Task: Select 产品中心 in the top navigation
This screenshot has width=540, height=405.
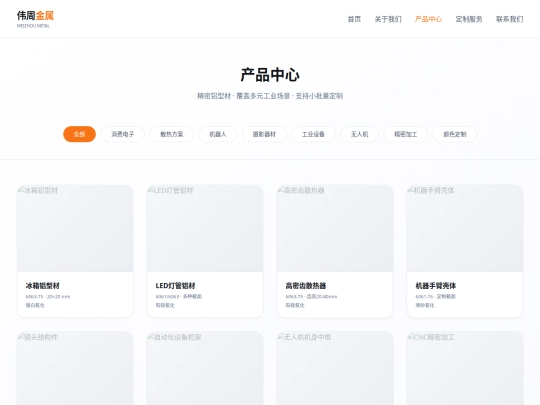Action: tap(428, 19)
